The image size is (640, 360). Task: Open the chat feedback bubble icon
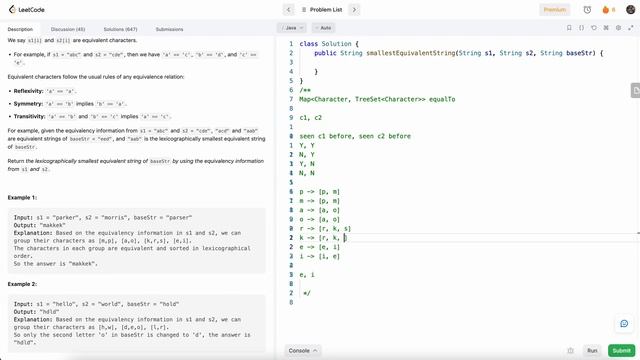point(624,323)
